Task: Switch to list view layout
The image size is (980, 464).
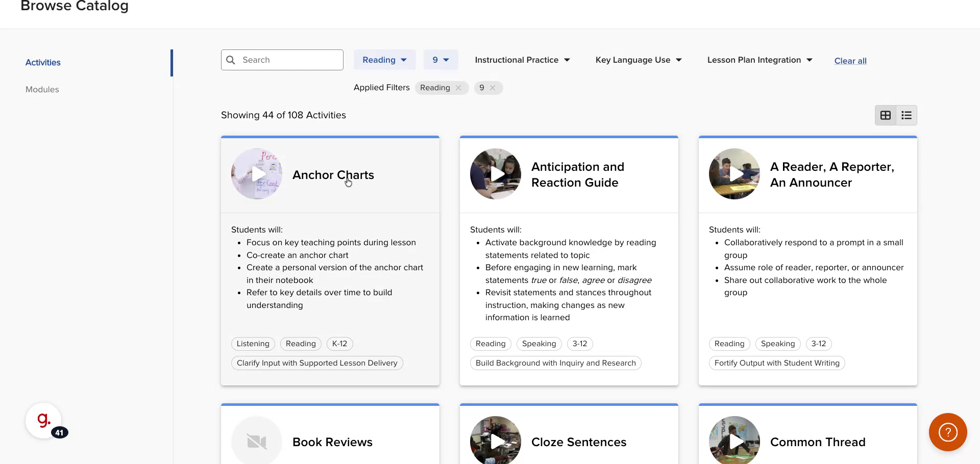Action: pos(906,115)
